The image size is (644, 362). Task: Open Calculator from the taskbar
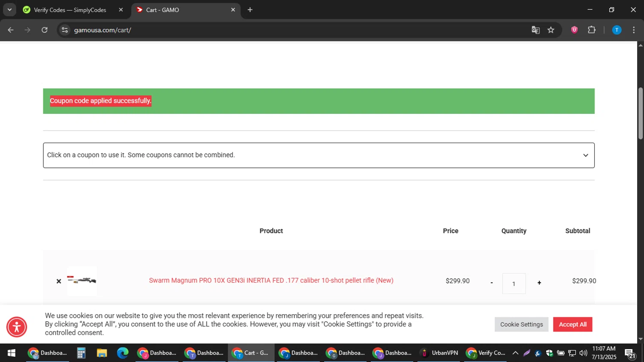pos(81,353)
